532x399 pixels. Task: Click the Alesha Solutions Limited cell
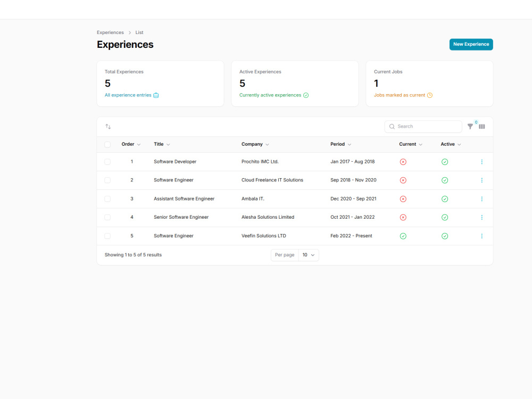pyautogui.click(x=268, y=217)
